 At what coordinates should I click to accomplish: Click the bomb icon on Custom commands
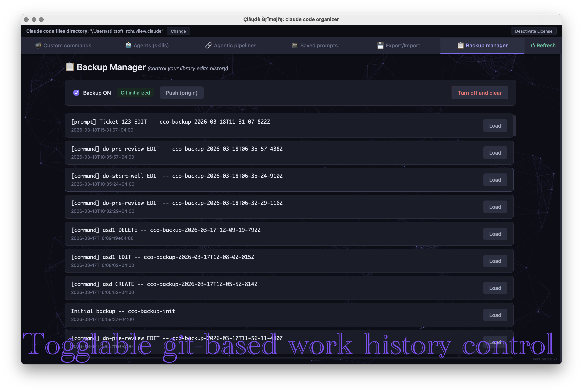pos(38,45)
